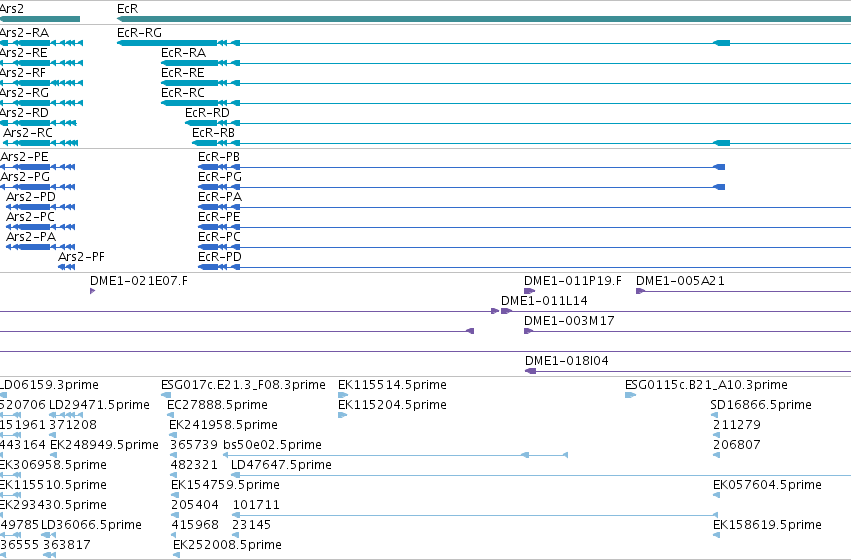Click the EcR-RC transcript label
The height and width of the screenshot is (560, 851).
point(183,93)
